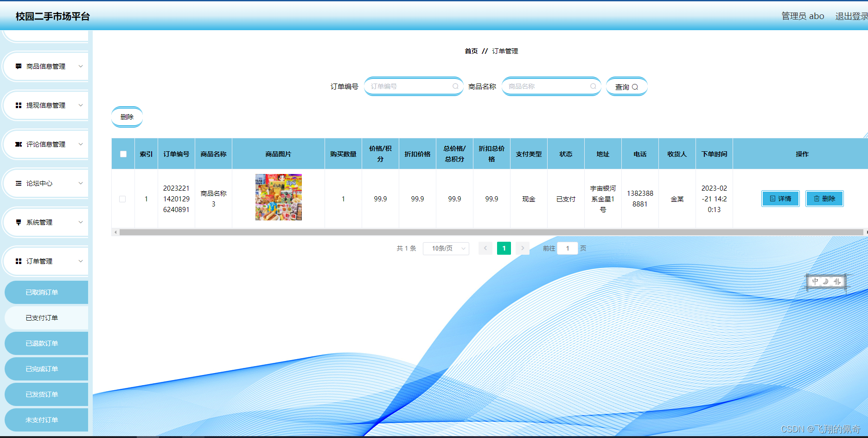
Task: Collapse 订单管理 chevron
Action: click(x=81, y=261)
